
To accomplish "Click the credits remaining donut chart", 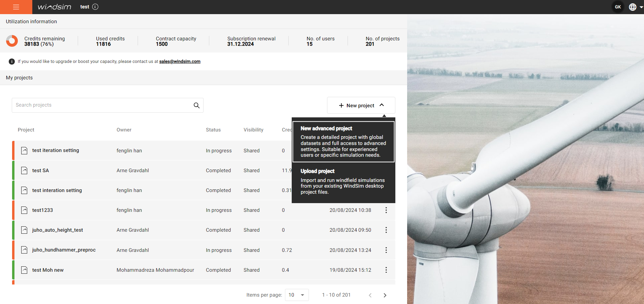I will 12,41.
